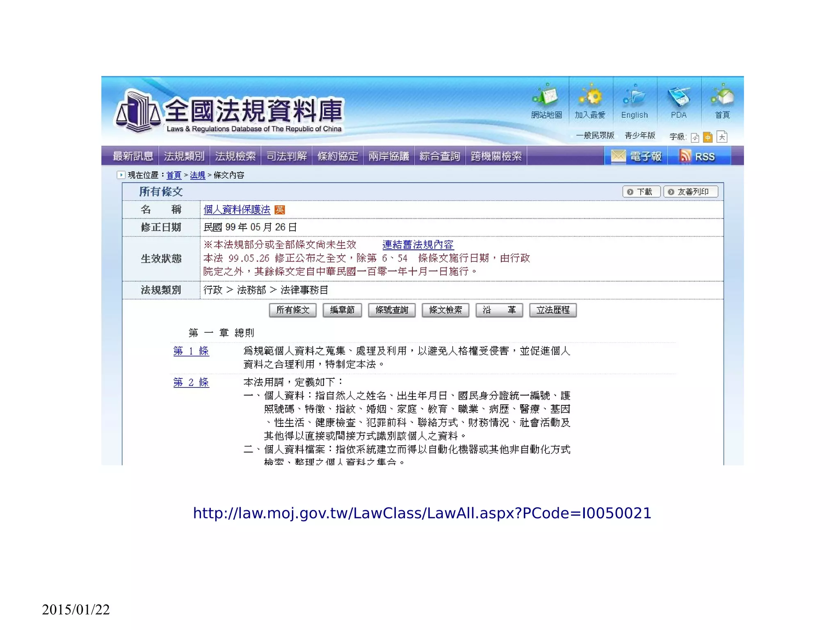Select small font size (小) icon
The image size is (840, 630).
[x=695, y=137]
